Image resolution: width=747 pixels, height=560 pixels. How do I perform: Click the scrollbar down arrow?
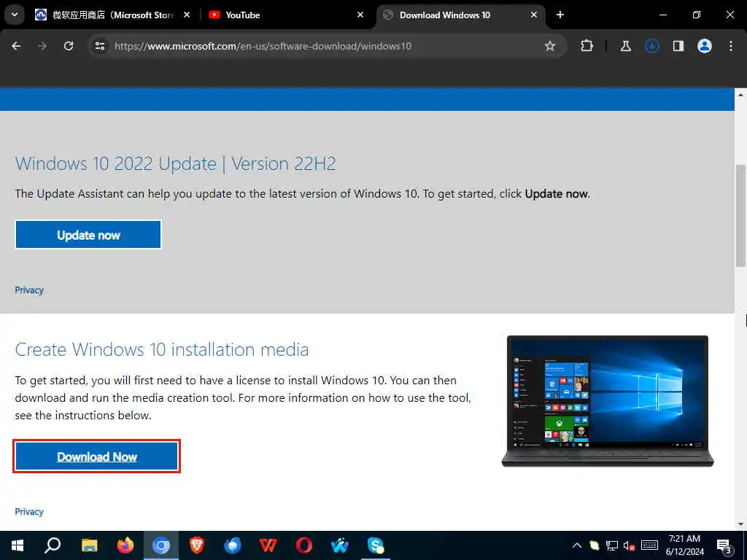(x=740, y=525)
